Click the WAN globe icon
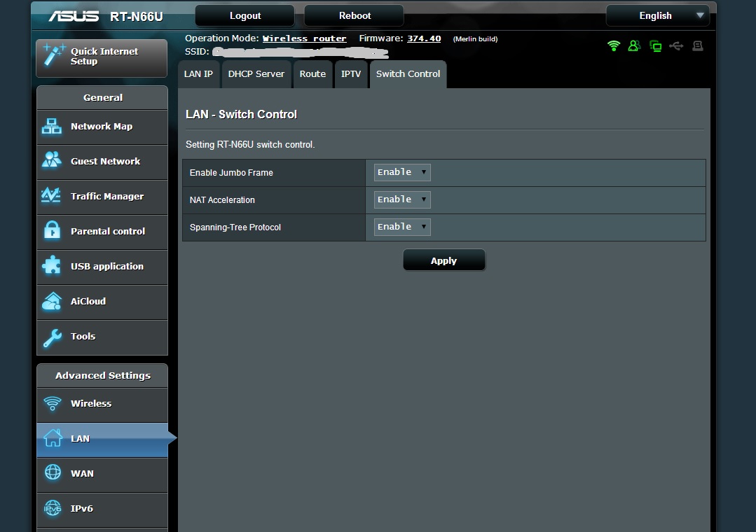 53,472
